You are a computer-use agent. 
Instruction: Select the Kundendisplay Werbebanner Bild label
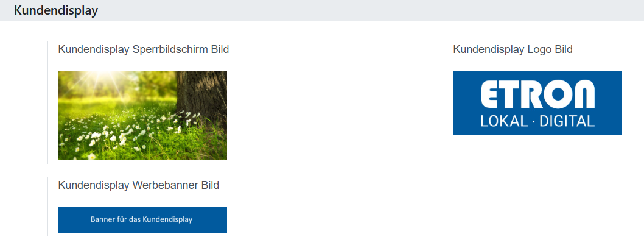(x=138, y=185)
